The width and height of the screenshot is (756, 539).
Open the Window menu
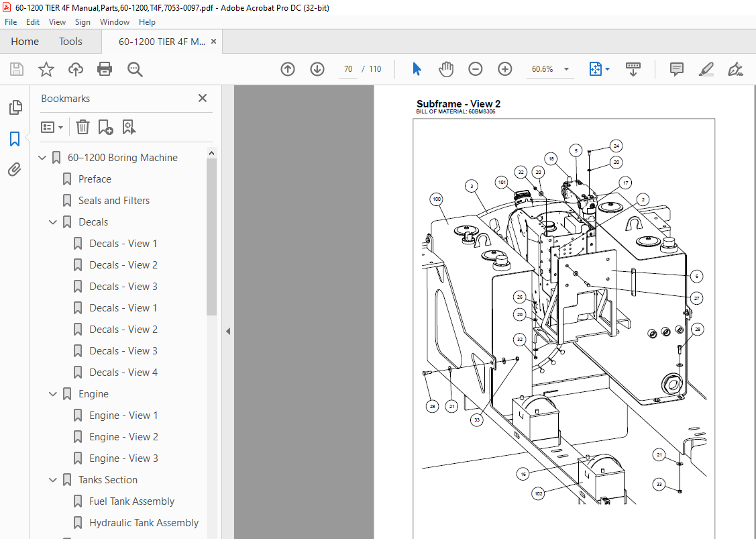[x=115, y=21]
